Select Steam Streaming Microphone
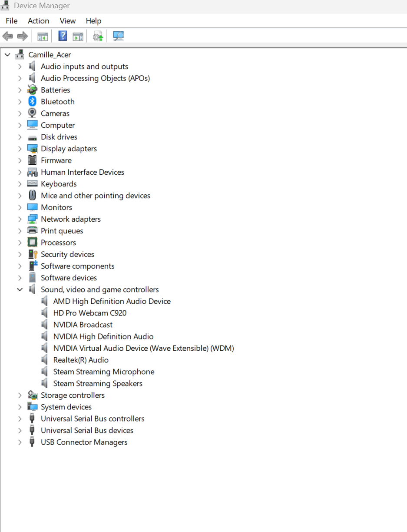Screen dimensions: 407x532 click(x=104, y=372)
